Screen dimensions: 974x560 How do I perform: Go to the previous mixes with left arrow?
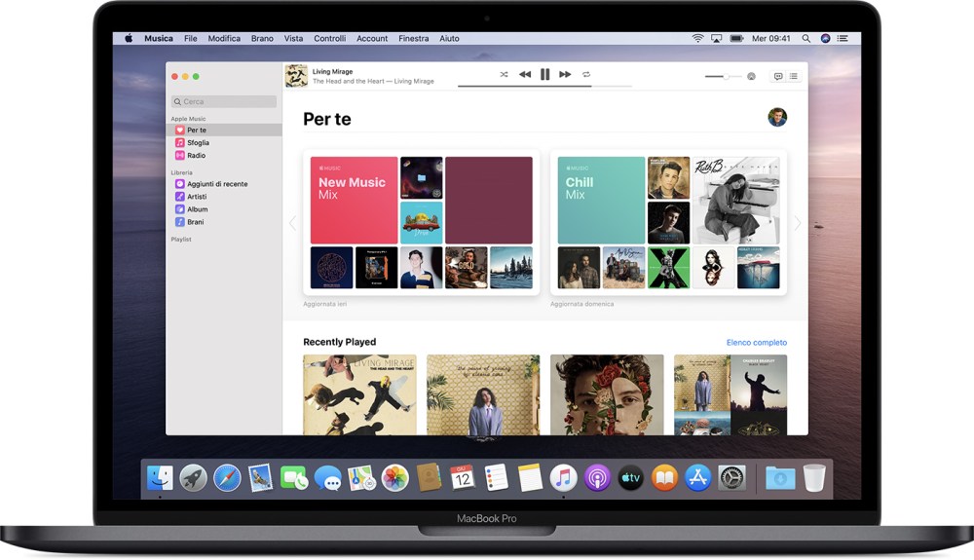(x=293, y=222)
